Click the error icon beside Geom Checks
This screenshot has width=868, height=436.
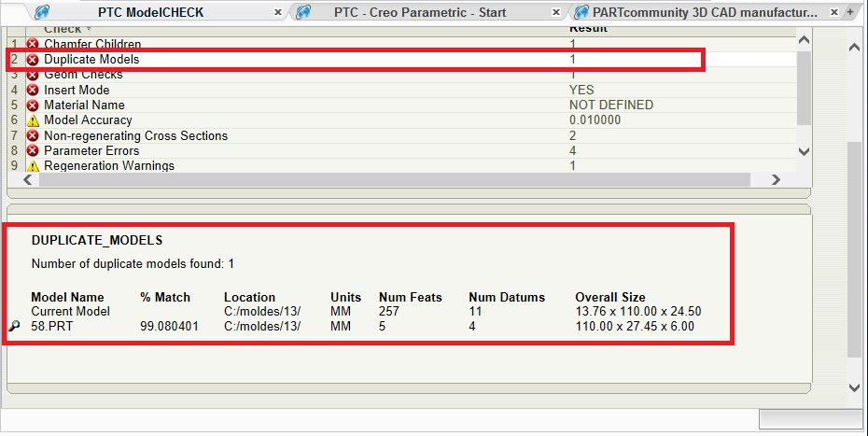click(x=33, y=75)
